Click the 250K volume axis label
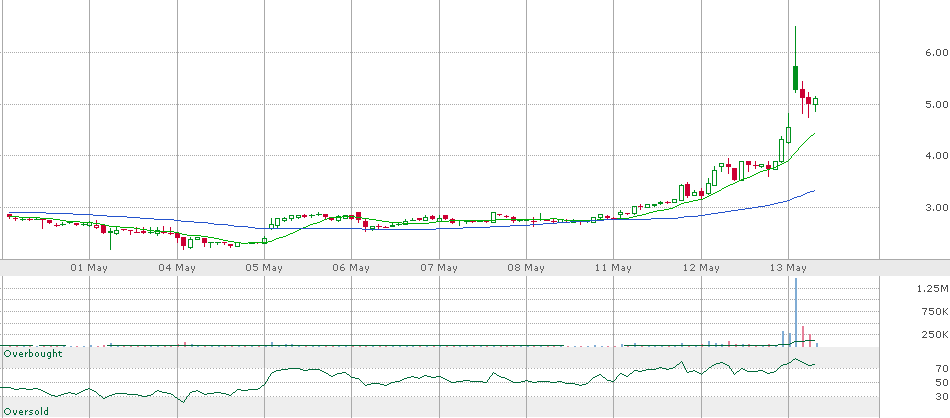 pyautogui.click(x=935, y=334)
